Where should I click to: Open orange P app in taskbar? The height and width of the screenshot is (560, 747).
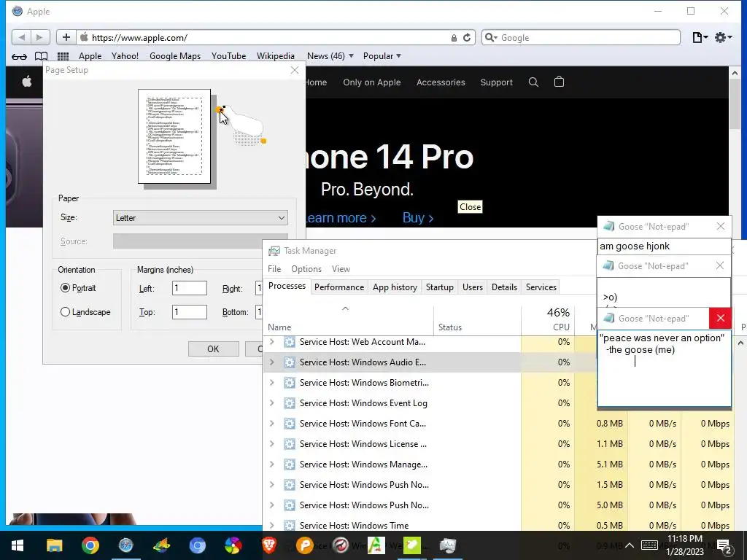(304, 545)
